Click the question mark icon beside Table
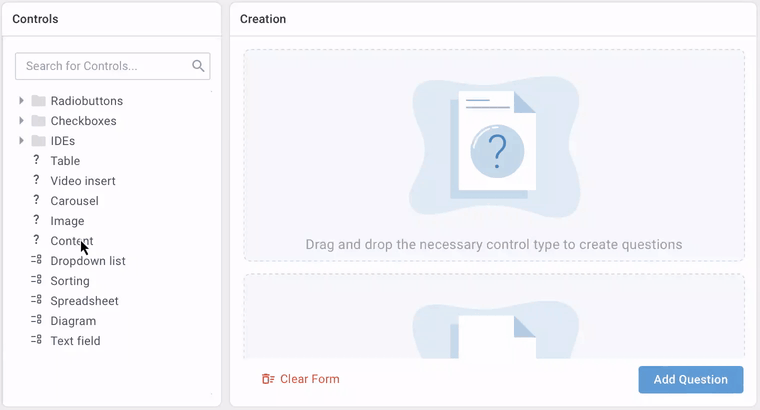 [36, 160]
